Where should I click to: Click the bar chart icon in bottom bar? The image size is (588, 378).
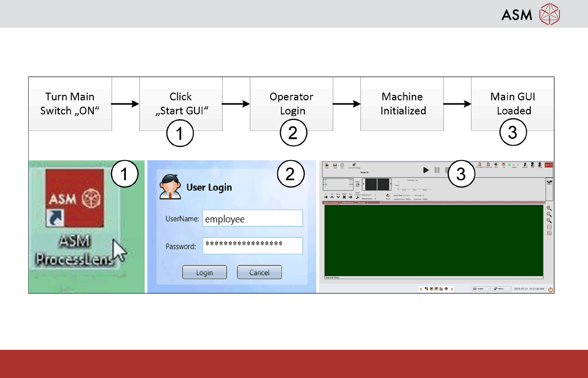point(441,289)
